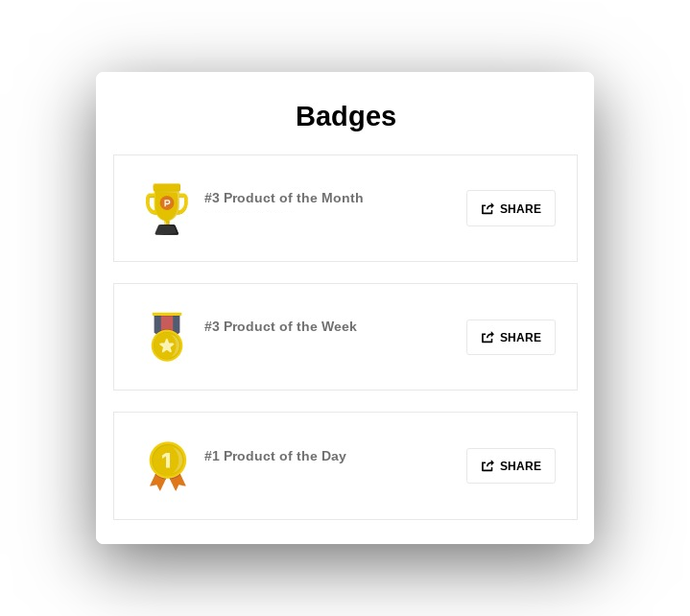690x616 pixels.
Task: Click the orange P emblem on the trophy
Action: coord(167,203)
